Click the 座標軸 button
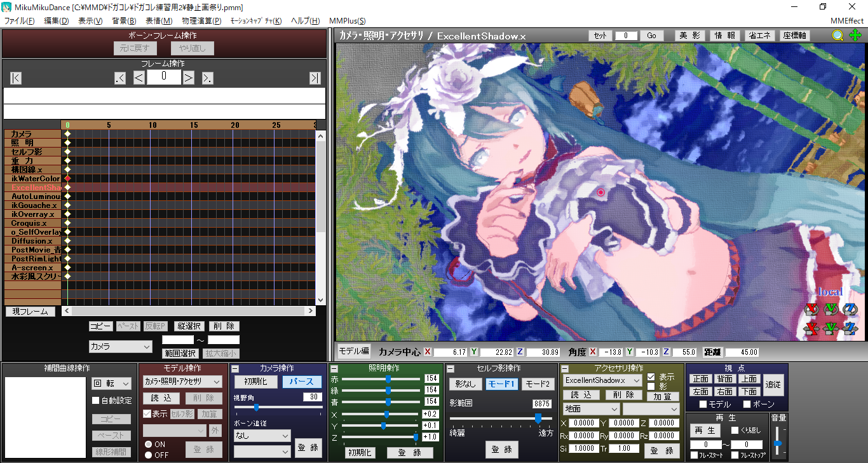The height and width of the screenshot is (463, 868). tap(794, 36)
